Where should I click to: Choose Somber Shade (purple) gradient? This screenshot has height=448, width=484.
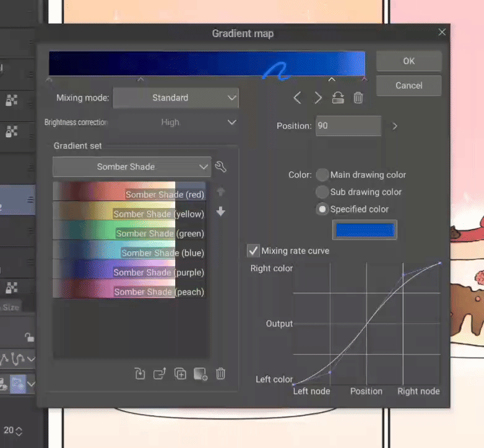click(x=129, y=269)
